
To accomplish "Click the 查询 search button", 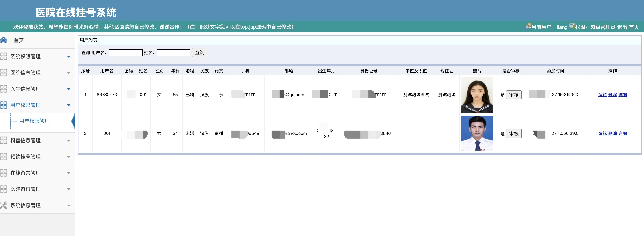I will coord(200,52).
